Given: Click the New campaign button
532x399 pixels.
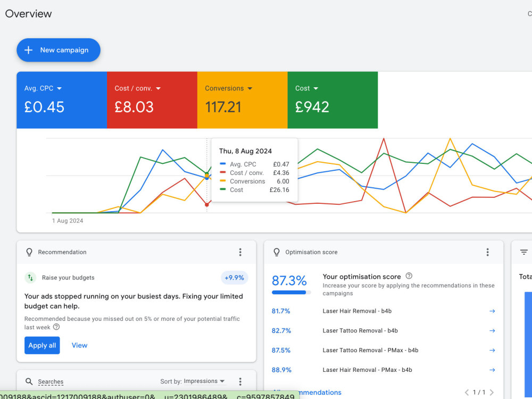Looking at the screenshot, I should [59, 50].
